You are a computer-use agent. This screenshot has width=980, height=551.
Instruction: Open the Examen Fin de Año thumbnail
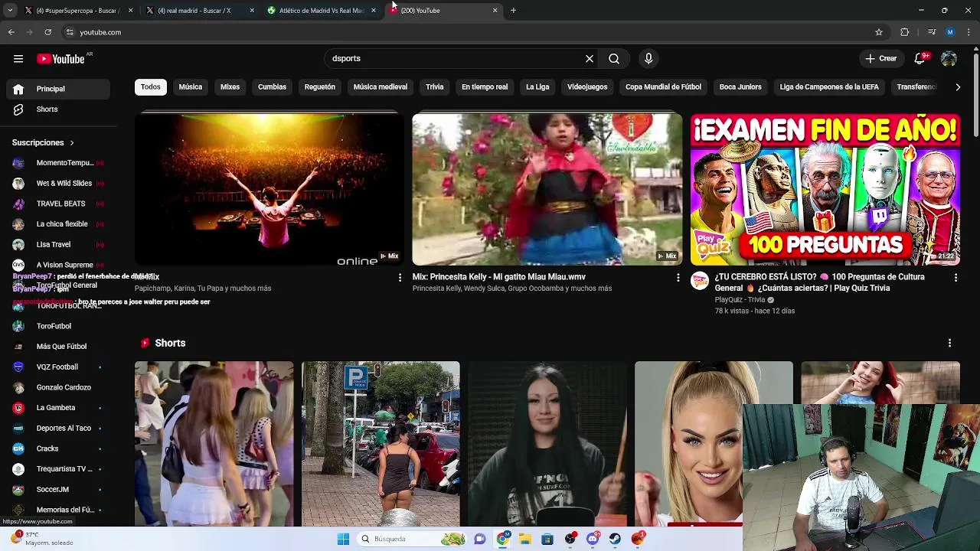click(x=825, y=189)
